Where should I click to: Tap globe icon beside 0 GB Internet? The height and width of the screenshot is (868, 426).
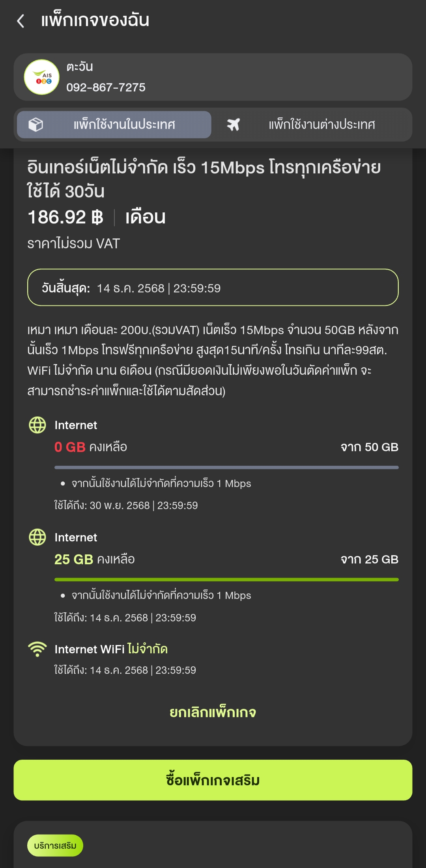(37, 425)
